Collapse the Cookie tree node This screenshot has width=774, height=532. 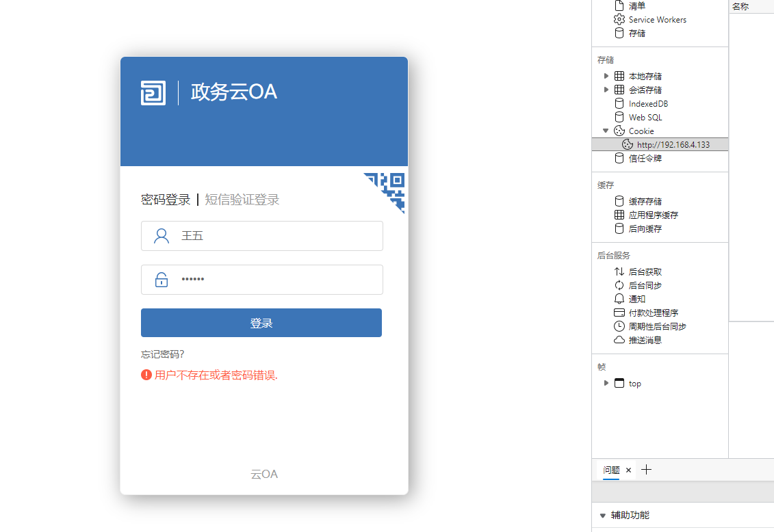pyautogui.click(x=606, y=131)
